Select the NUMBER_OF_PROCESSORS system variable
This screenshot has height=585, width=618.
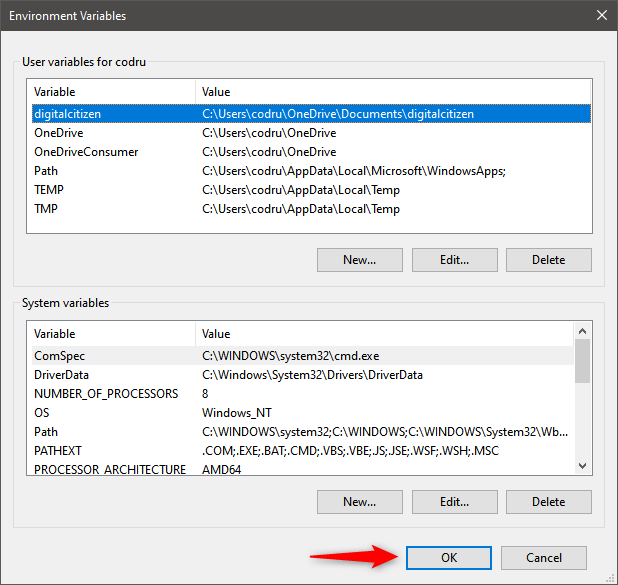tap(302, 394)
